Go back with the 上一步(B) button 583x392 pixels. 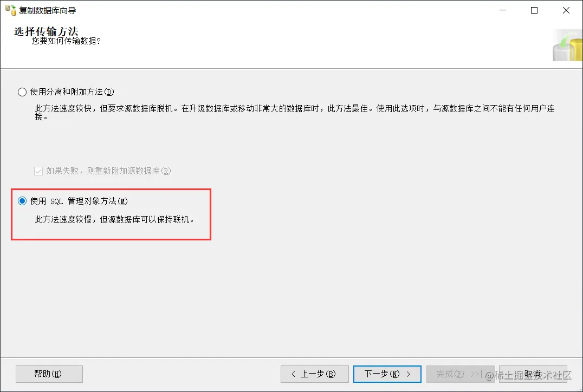(x=315, y=374)
